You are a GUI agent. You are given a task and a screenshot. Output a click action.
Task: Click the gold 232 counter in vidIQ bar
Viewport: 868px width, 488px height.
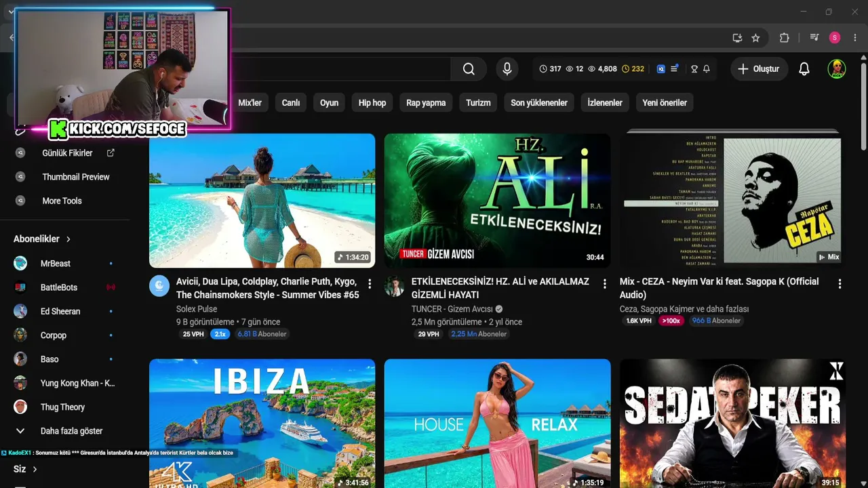point(633,68)
